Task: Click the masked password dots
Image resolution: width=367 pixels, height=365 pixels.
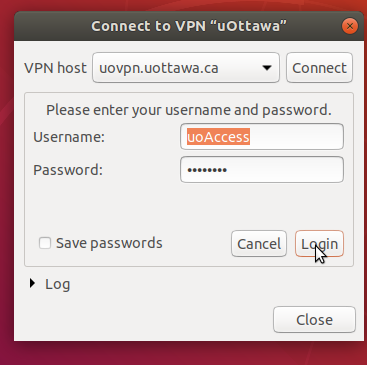Action: point(207,170)
